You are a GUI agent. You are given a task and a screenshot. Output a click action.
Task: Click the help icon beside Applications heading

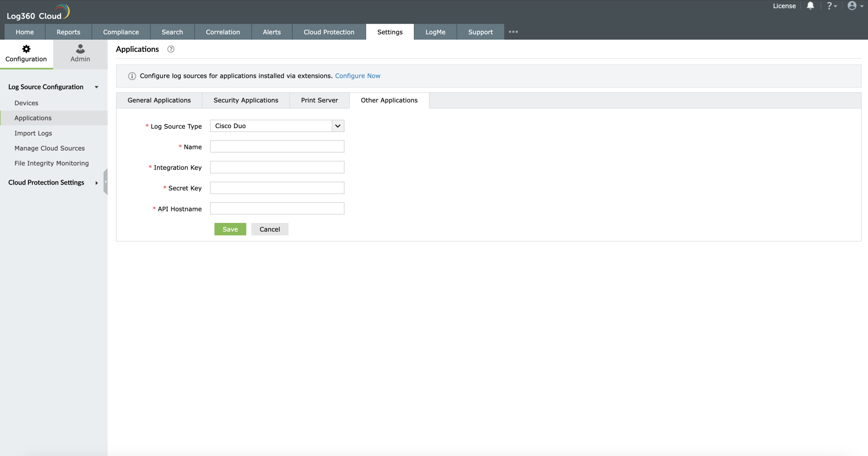tap(171, 49)
